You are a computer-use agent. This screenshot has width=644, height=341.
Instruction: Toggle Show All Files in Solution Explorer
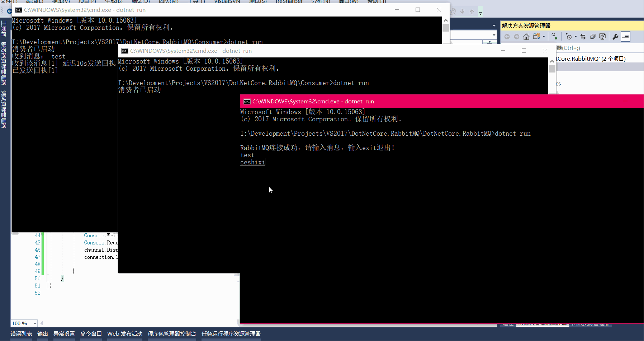[x=602, y=37]
